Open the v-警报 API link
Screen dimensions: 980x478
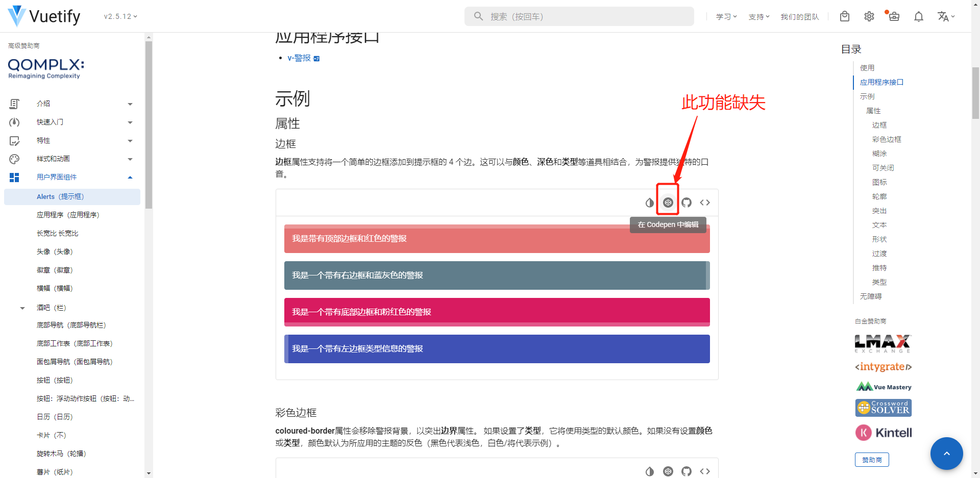click(299, 58)
